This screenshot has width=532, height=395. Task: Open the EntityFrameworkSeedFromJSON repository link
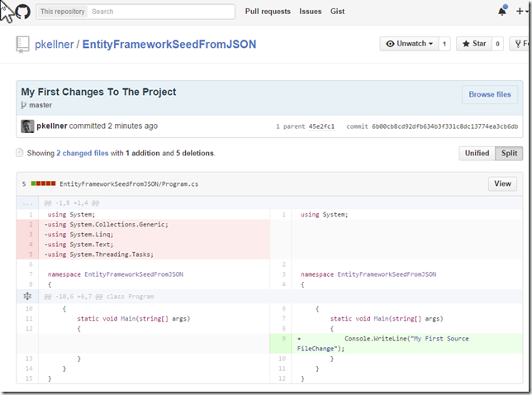[169, 45]
